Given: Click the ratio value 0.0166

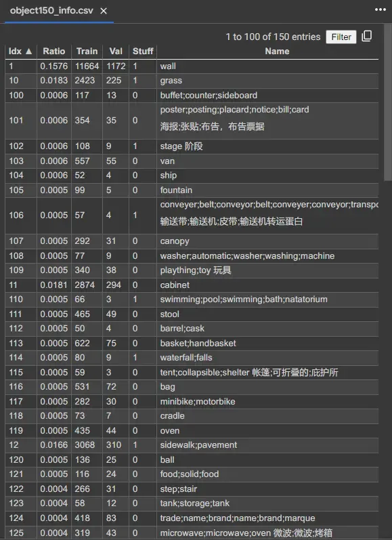Looking at the screenshot, I should [53, 445].
